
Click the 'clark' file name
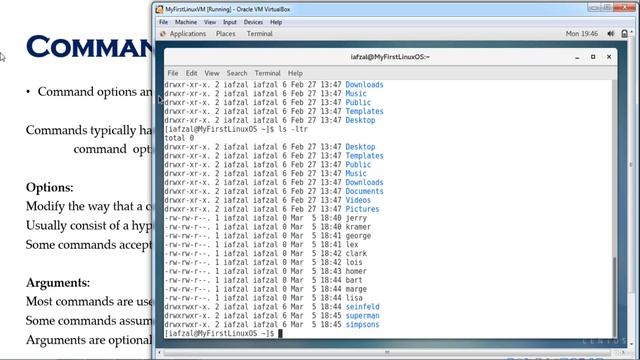point(356,253)
